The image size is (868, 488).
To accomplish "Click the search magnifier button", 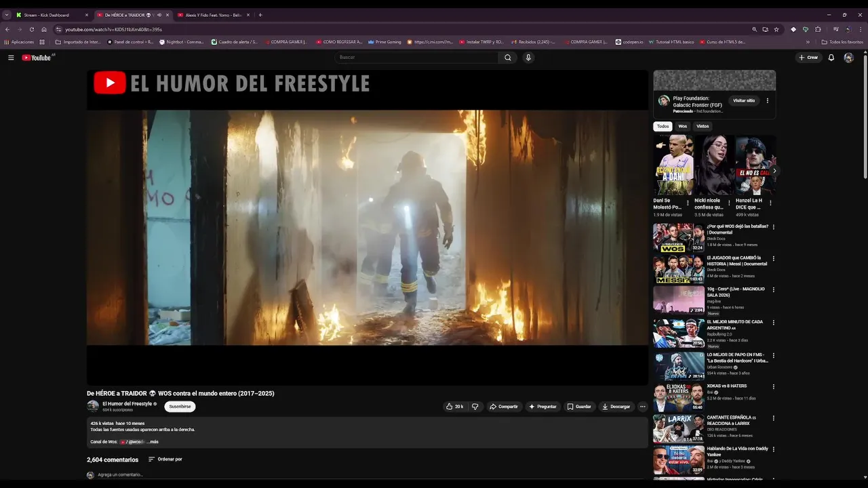I will coord(507,58).
